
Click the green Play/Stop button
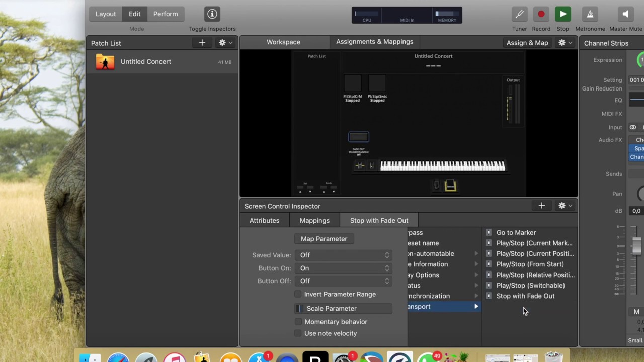pos(563,14)
